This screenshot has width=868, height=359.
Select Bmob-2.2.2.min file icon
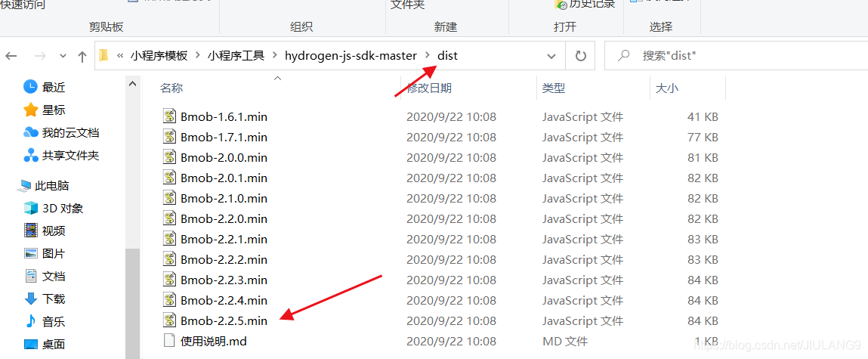coord(169,258)
